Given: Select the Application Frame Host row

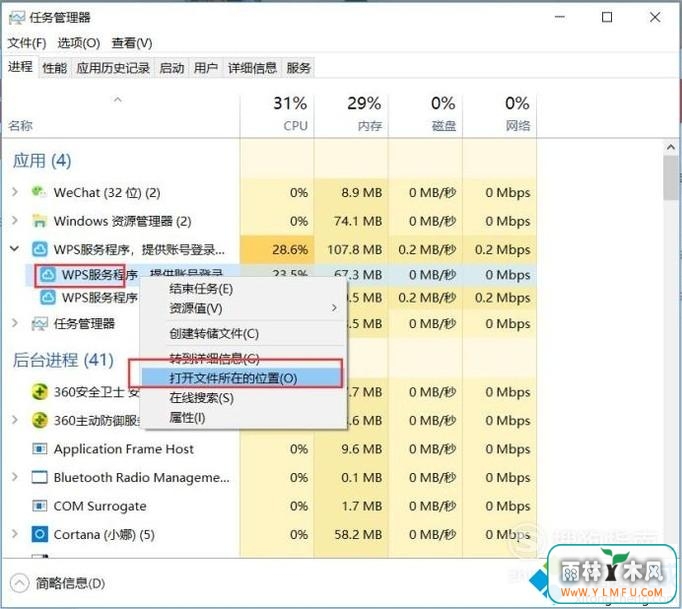Looking at the screenshot, I should pos(270,449).
